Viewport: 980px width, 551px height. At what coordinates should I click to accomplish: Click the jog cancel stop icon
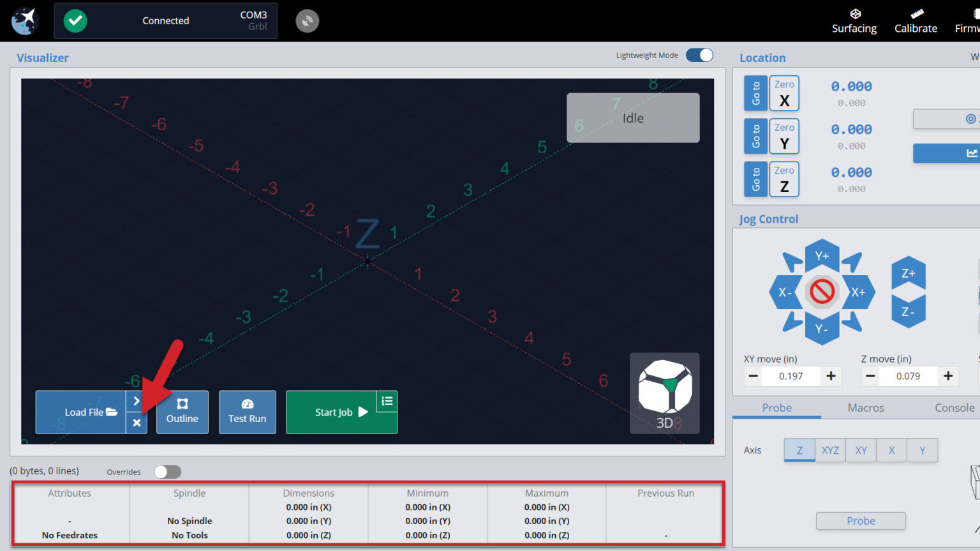[822, 292]
